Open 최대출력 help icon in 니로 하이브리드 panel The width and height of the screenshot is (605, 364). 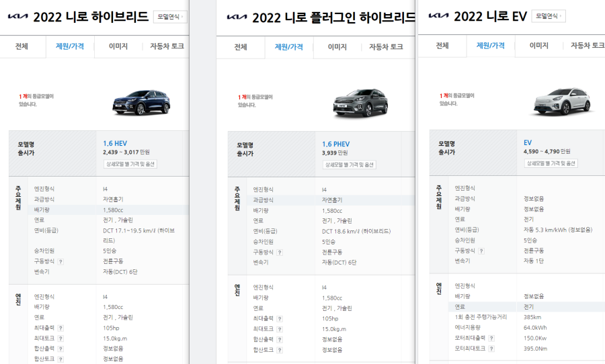pos(61,328)
